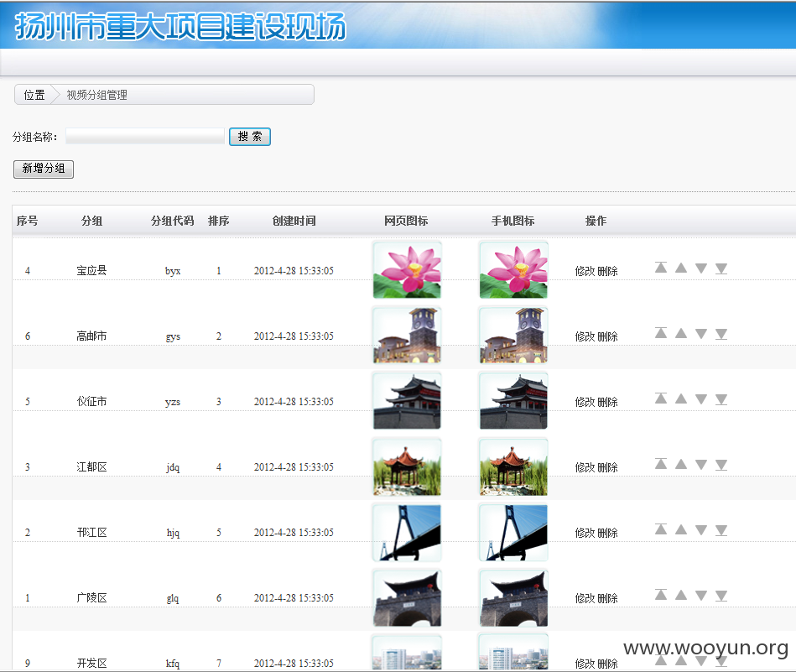Viewport: 796px width, 672px height.
Task: Click 删除 link for 广陵区
Action: pyautogui.click(x=607, y=599)
